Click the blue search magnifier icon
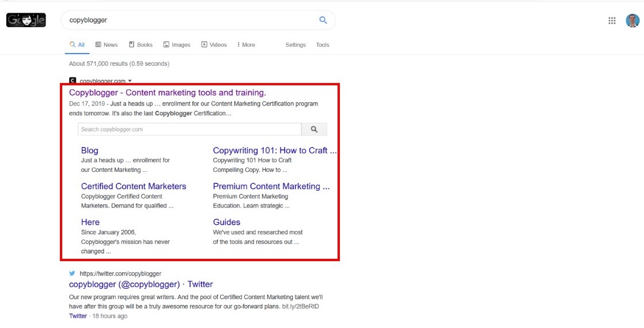644x328 pixels. pos(323,20)
